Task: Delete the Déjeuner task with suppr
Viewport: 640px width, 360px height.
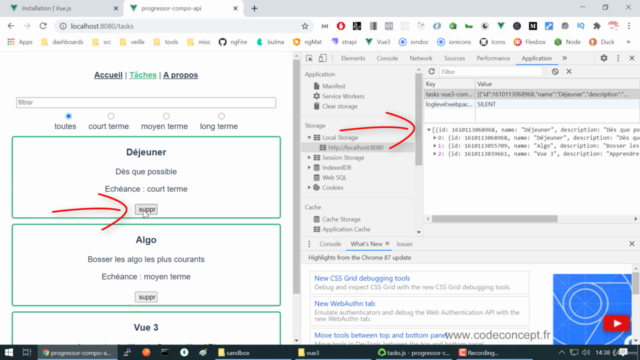Action: [147, 209]
